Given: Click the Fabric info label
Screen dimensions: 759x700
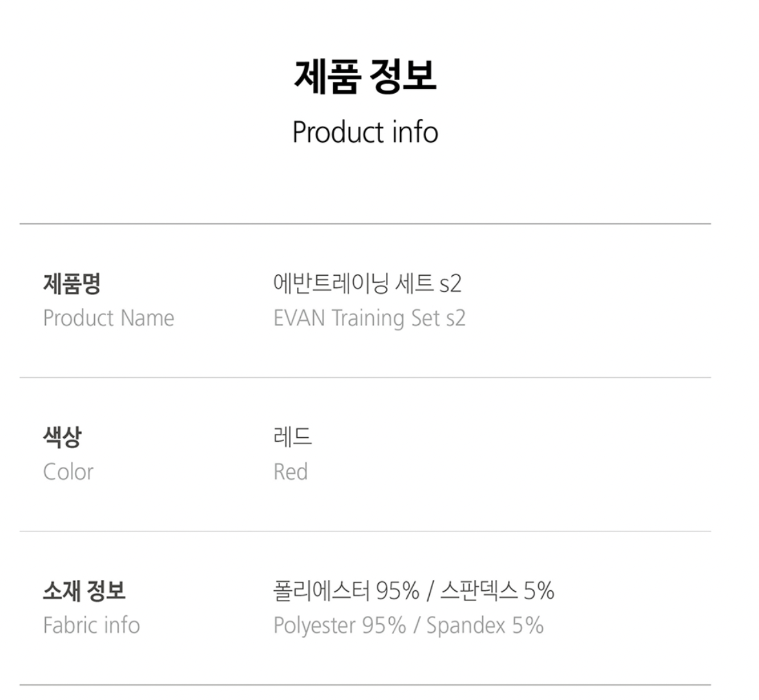Looking at the screenshot, I should pos(91,626).
